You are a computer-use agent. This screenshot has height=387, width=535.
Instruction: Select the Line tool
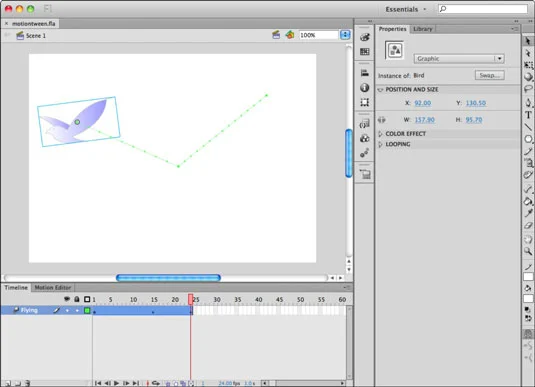(x=528, y=127)
